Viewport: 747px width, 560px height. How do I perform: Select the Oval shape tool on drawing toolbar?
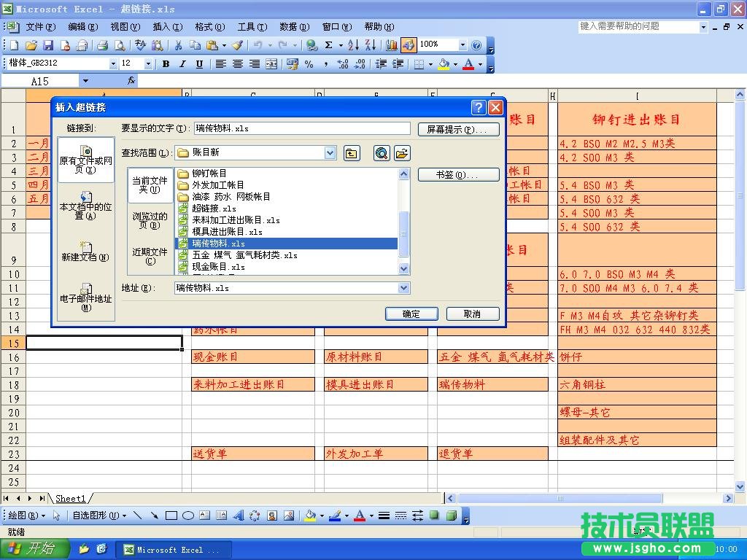[188, 515]
